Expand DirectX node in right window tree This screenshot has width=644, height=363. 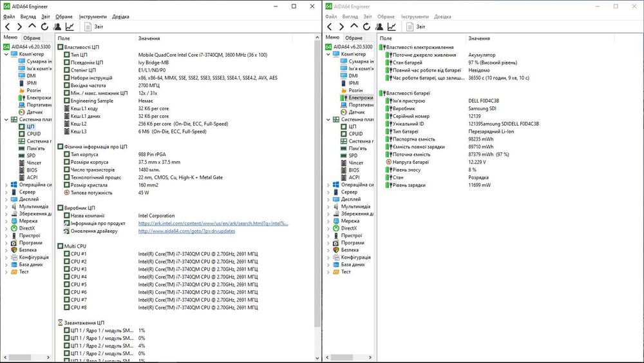[328, 229]
